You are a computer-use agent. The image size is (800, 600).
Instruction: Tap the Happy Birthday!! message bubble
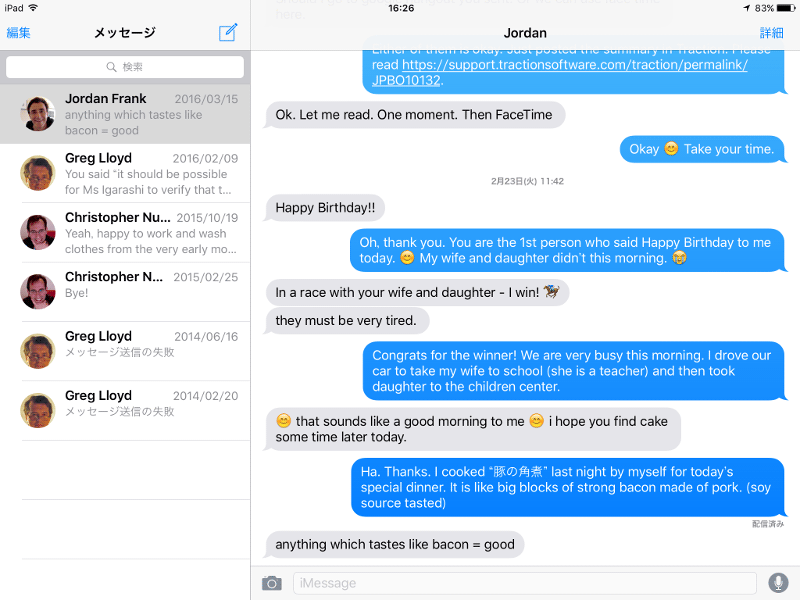(x=325, y=208)
